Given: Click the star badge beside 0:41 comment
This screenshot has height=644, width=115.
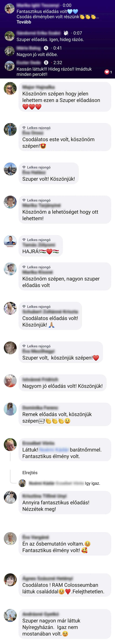Looking at the screenshot, I should (46, 48).
